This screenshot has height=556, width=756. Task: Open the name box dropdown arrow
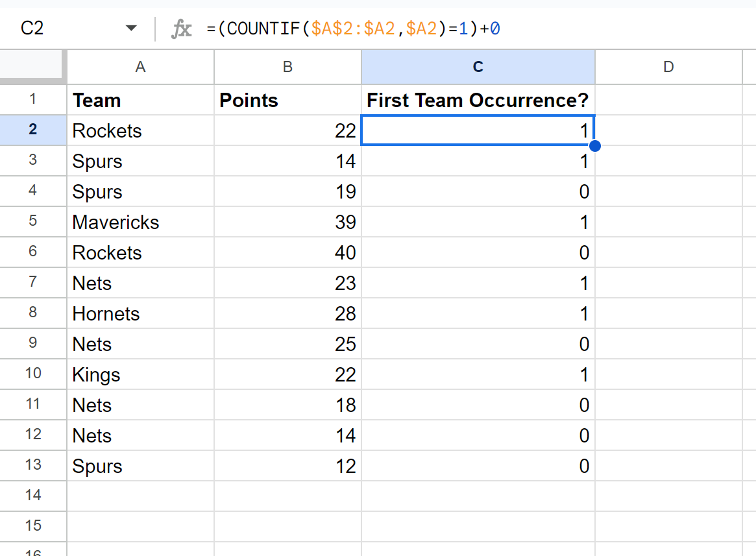tap(130, 28)
